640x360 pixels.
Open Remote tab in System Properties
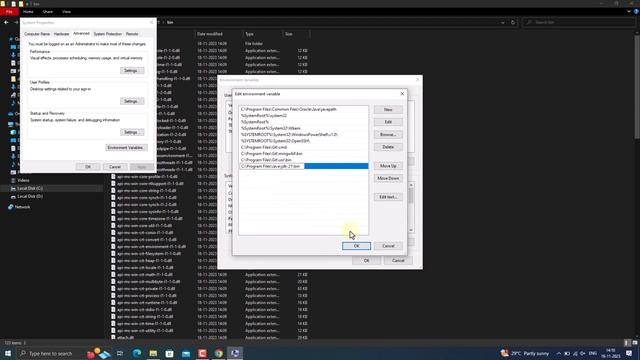pos(132,34)
